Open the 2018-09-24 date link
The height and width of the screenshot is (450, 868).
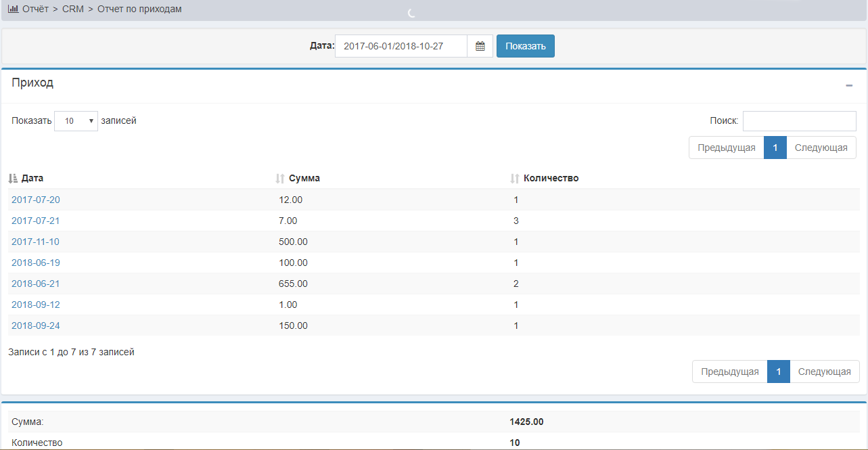[x=36, y=325]
